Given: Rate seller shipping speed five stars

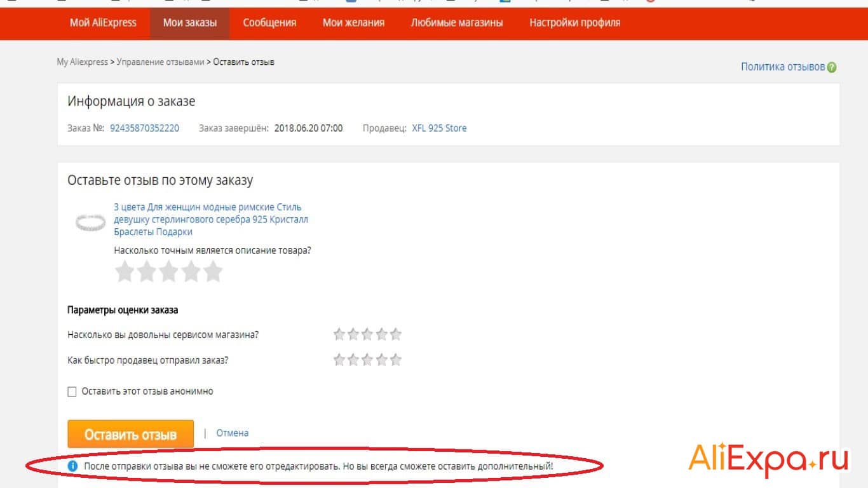Looking at the screenshot, I should (395, 360).
